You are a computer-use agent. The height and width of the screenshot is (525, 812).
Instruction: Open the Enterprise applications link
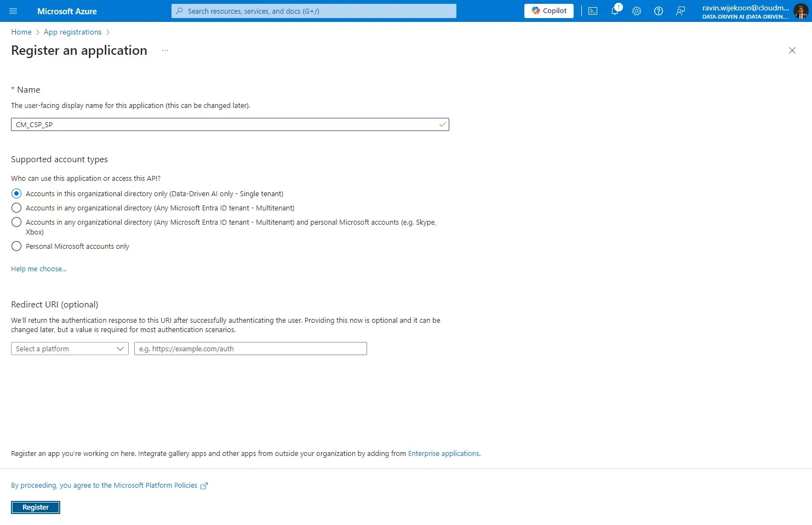pyautogui.click(x=443, y=453)
